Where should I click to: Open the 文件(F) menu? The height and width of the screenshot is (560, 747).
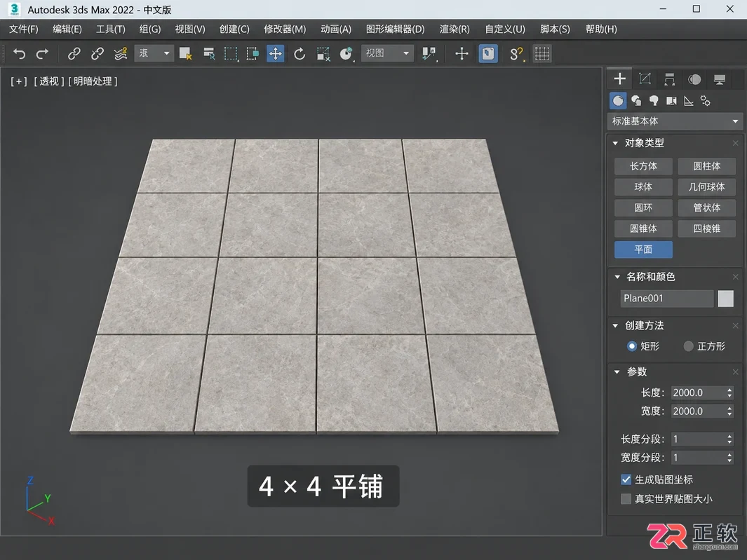(24, 29)
